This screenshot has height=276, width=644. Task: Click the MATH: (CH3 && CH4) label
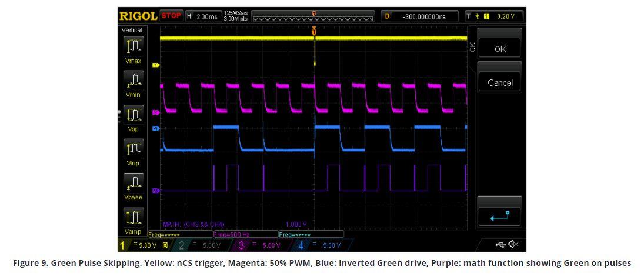coord(194,225)
